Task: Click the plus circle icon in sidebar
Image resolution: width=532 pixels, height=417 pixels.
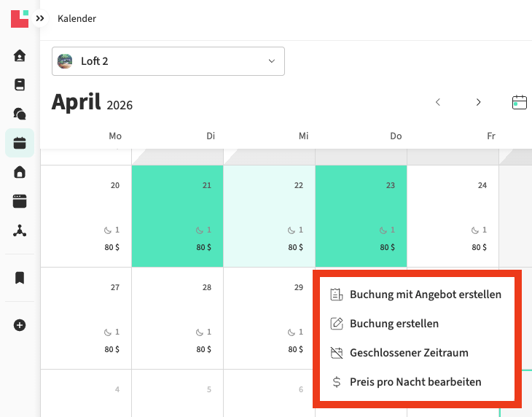Action: (20, 325)
